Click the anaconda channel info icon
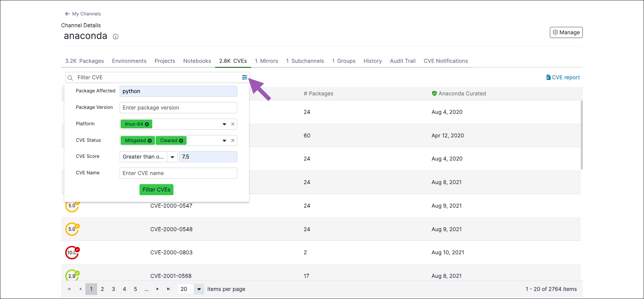The height and width of the screenshot is (299, 644). [116, 37]
